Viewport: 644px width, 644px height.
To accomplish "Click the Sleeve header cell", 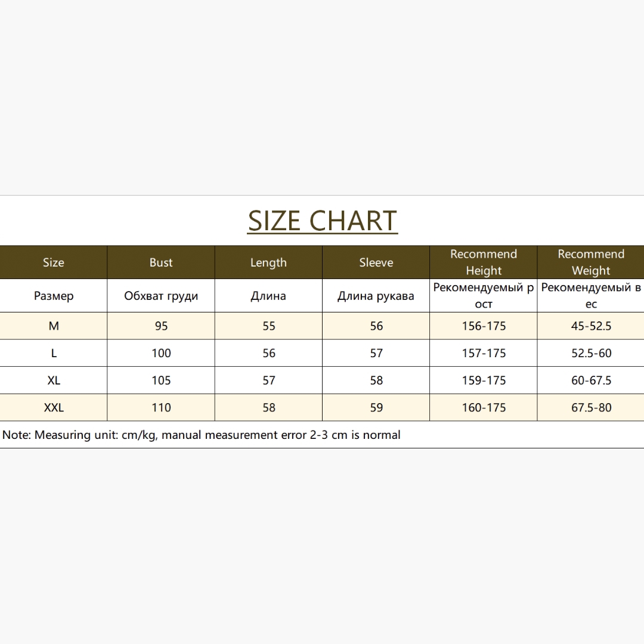I will tap(376, 262).
